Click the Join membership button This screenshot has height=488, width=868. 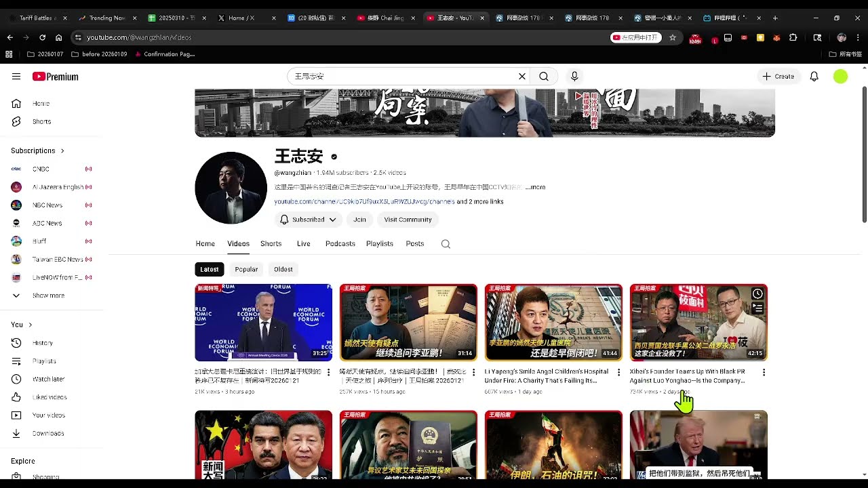pos(359,220)
